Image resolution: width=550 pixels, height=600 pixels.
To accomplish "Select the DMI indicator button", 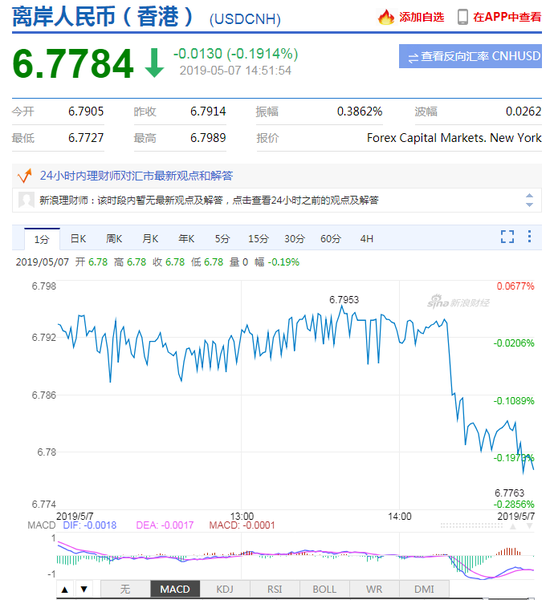I will (x=424, y=589).
